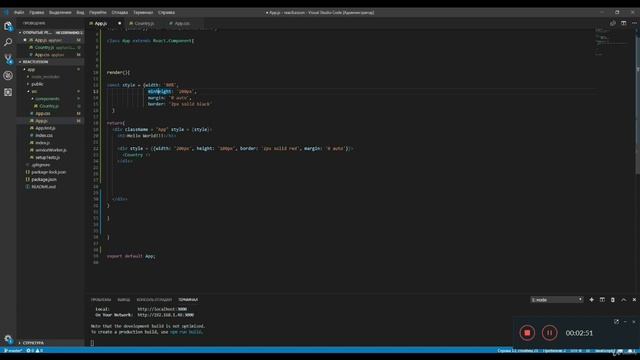640x360 pixels.
Task: Collapse the REACTLESSON folder section
Action: (50, 62)
